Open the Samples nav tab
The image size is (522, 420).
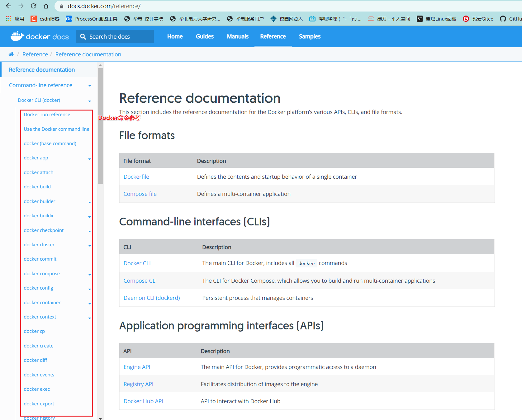[x=310, y=36]
